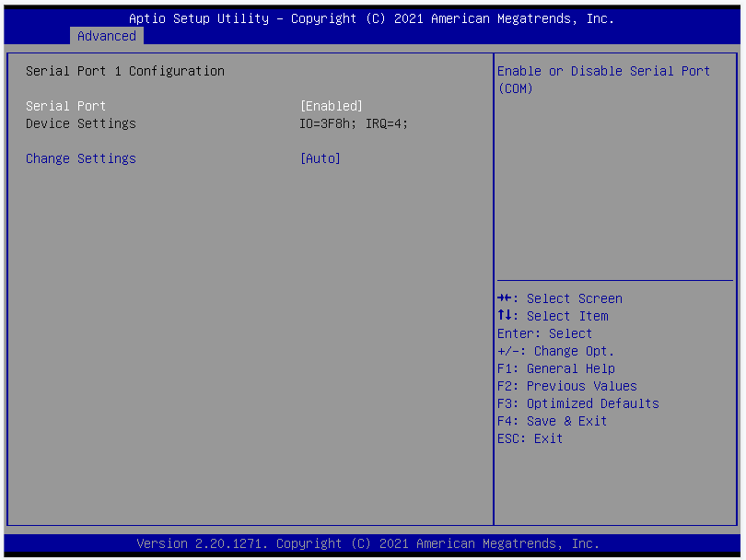Click the Serial Port 1 Configuration heading
746x560 pixels.
(x=125, y=71)
